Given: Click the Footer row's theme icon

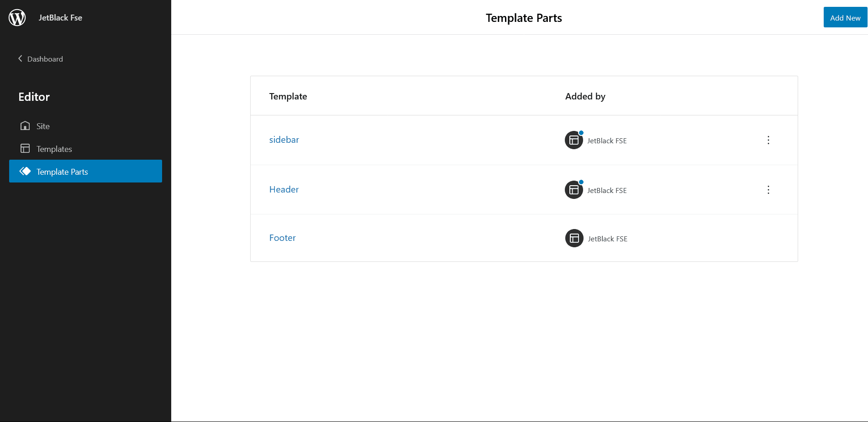Looking at the screenshot, I should click(x=574, y=238).
